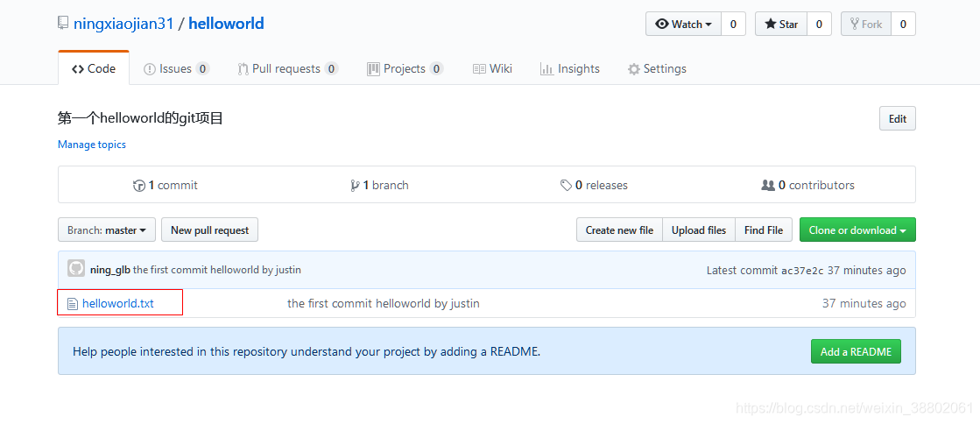The image size is (980, 424).
Task: Click the contributors people icon
Action: 768,185
